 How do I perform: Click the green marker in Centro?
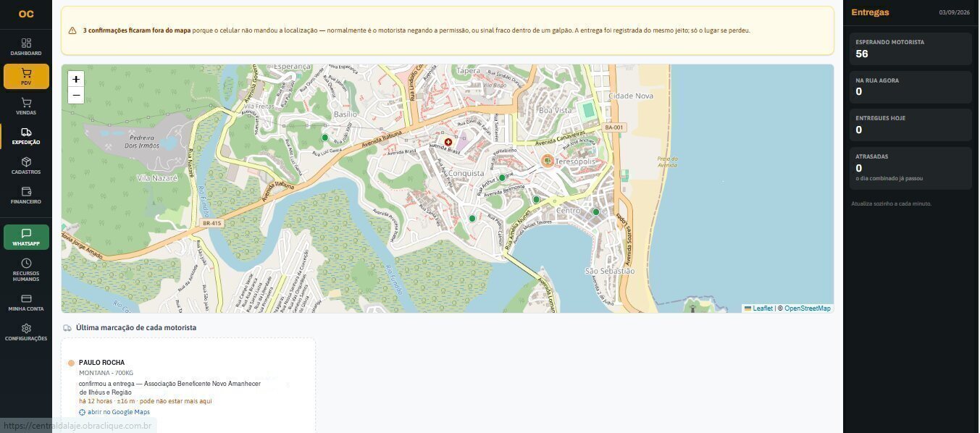[x=596, y=212]
